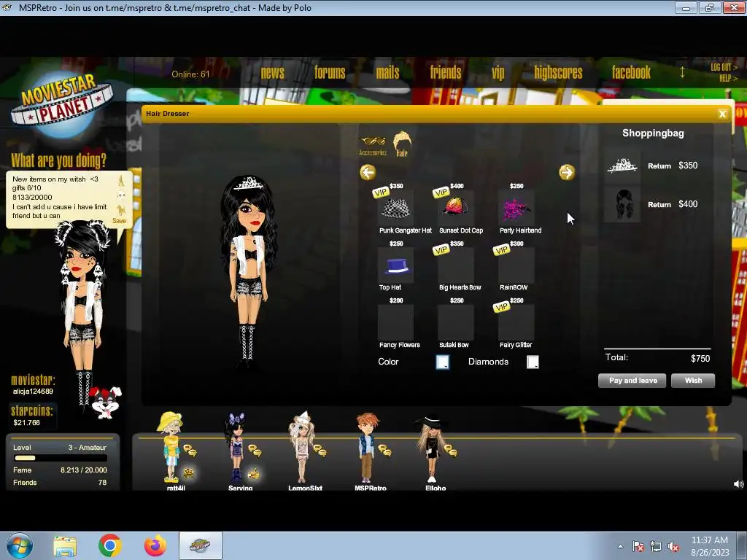Show hidden system tray icons
This screenshot has width=747, height=560.
click(x=620, y=546)
